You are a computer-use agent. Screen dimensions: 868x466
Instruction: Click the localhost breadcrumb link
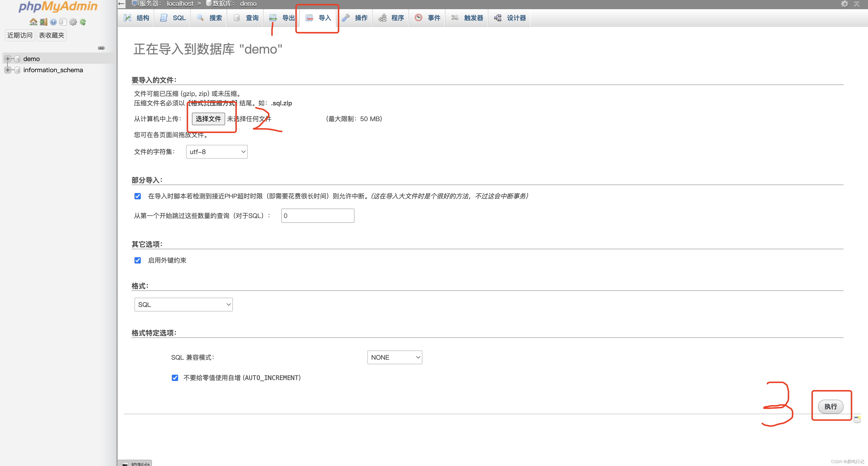[x=180, y=4]
